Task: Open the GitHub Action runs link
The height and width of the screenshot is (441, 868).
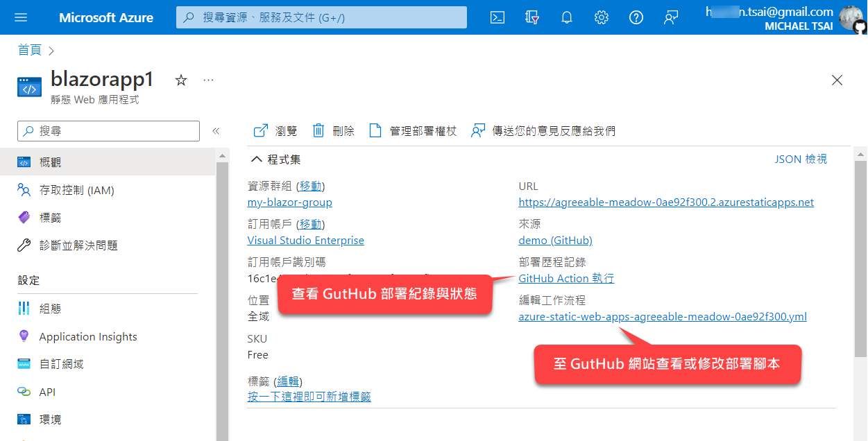Action: 566,279
